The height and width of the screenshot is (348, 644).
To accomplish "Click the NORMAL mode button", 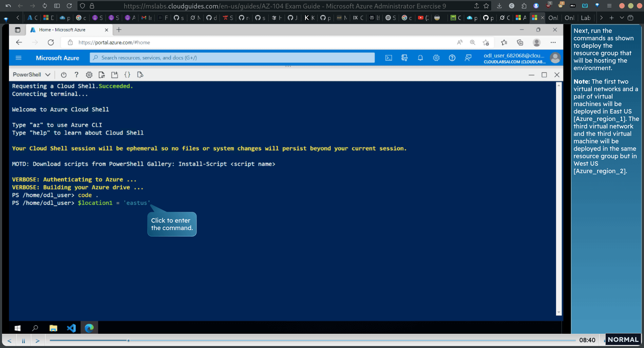I will 623,340.
